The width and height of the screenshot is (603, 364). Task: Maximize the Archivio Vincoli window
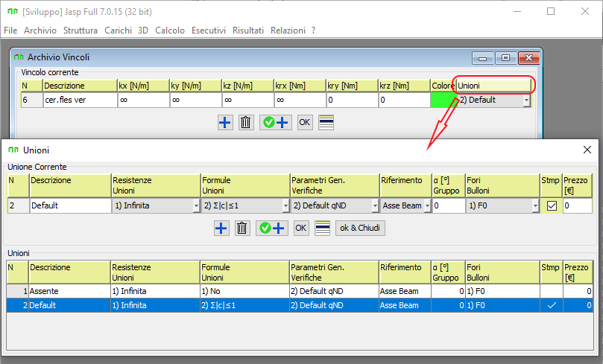click(505, 58)
